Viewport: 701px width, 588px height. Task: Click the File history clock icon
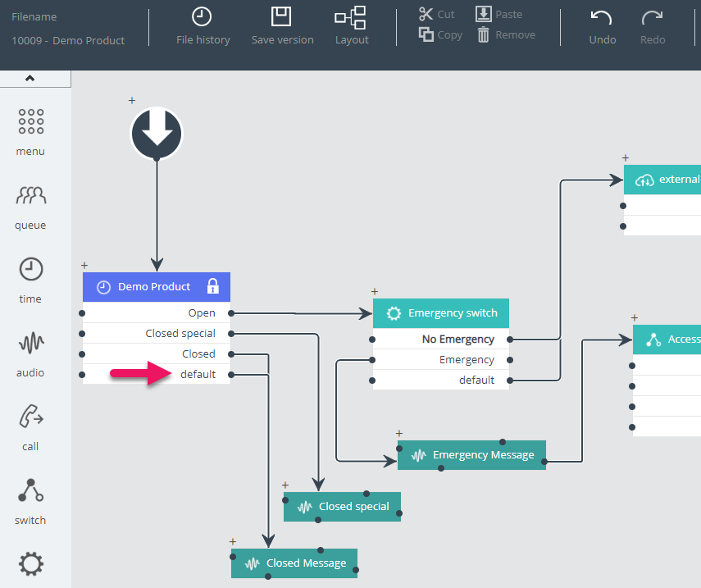[202, 16]
